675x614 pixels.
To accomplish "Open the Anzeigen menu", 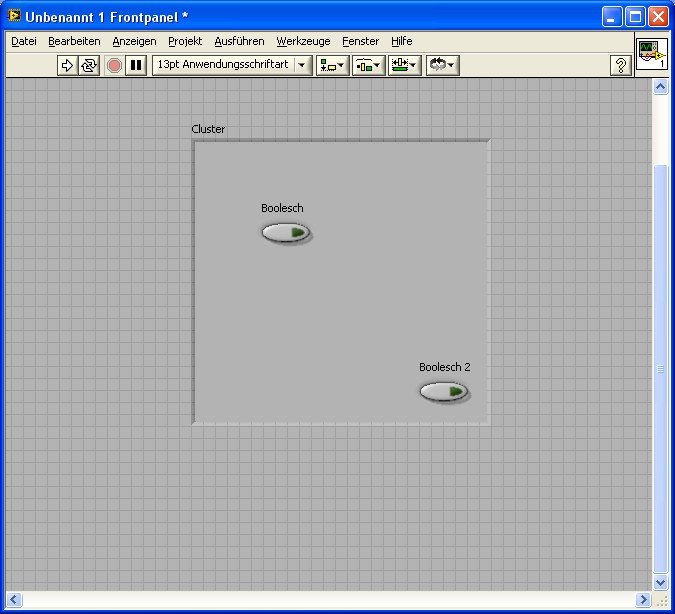I will point(134,41).
